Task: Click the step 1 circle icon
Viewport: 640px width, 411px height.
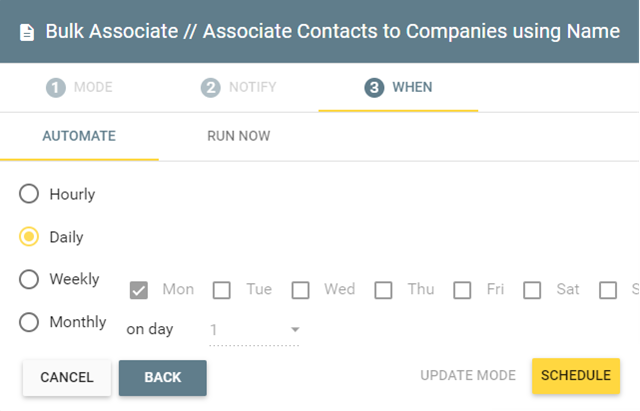Action: coord(56,87)
